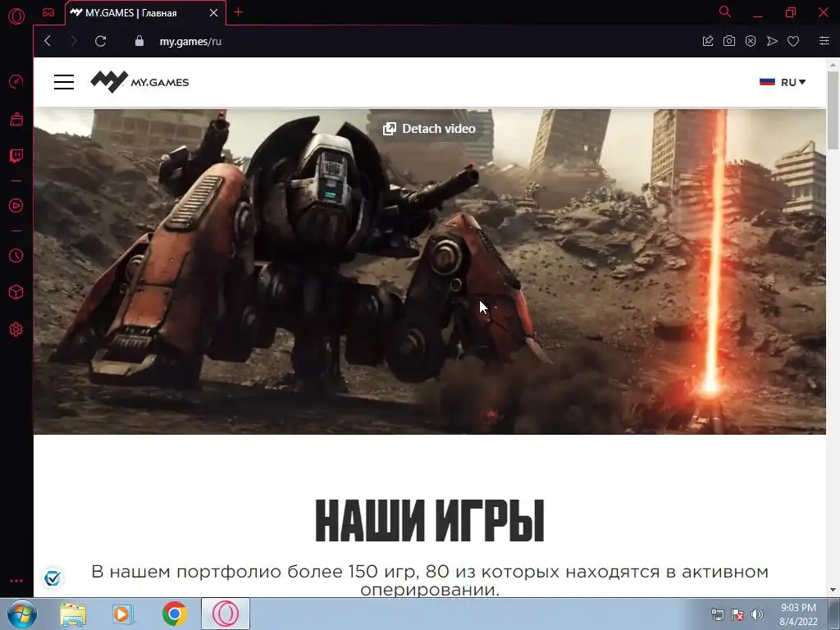The height and width of the screenshot is (630, 840).
Task: View site security lock info
Action: tap(139, 41)
